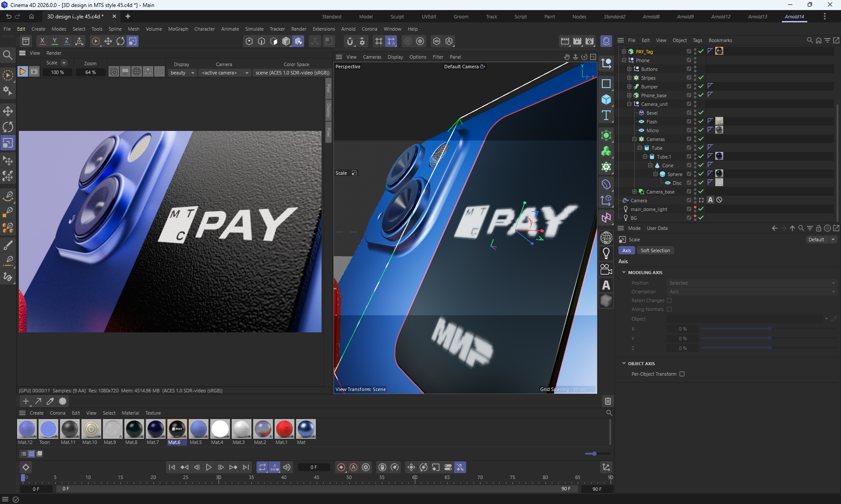This screenshot has height=504, width=841.
Task: Switch to the Sculpt layout tab
Action: point(397,17)
